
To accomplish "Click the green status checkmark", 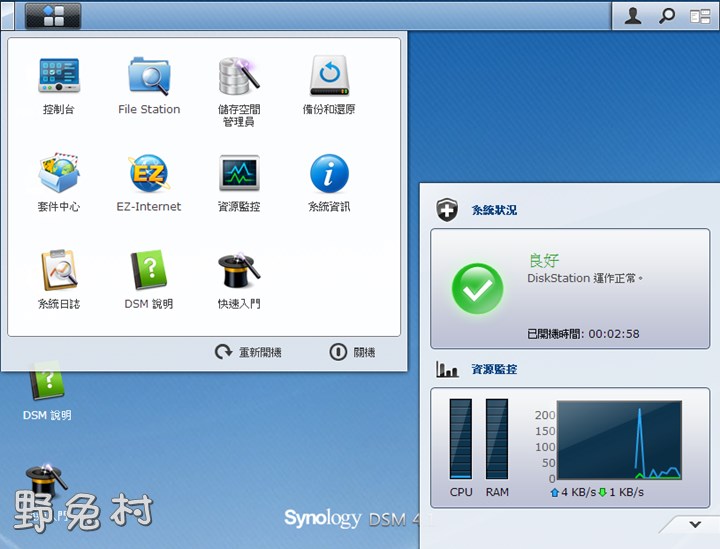I will tap(478, 289).
